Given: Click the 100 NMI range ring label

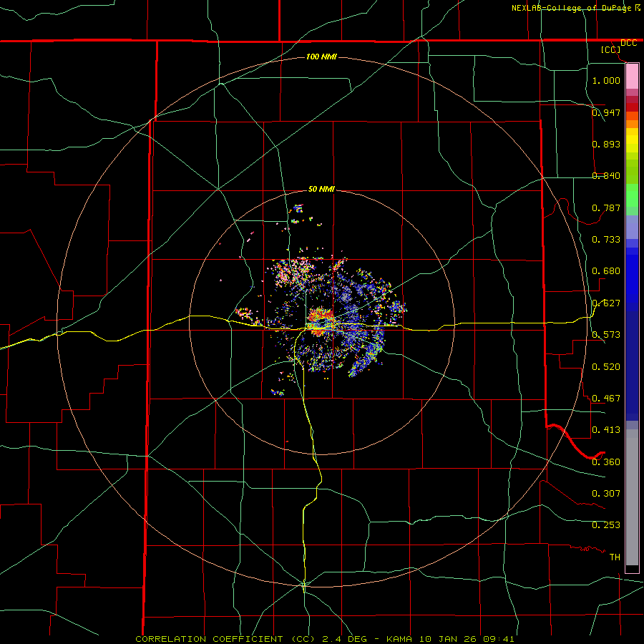Looking at the screenshot, I should [321, 57].
